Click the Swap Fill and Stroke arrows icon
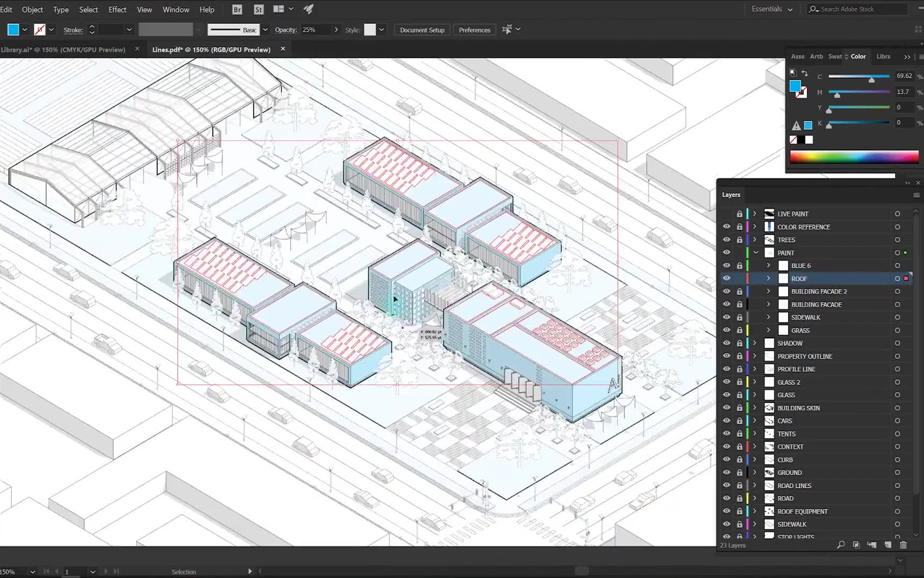The image size is (924, 578). point(805,73)
